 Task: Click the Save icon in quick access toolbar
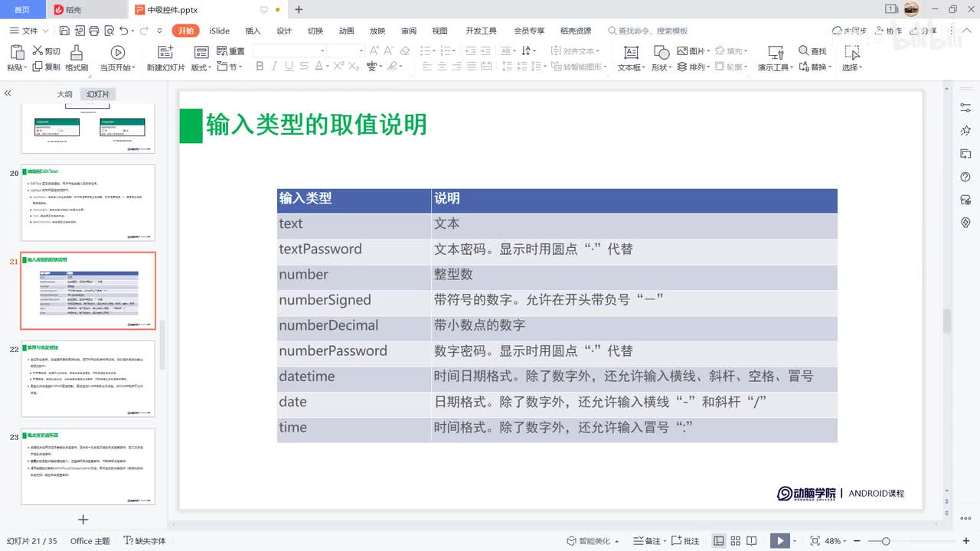pos(64,31)
